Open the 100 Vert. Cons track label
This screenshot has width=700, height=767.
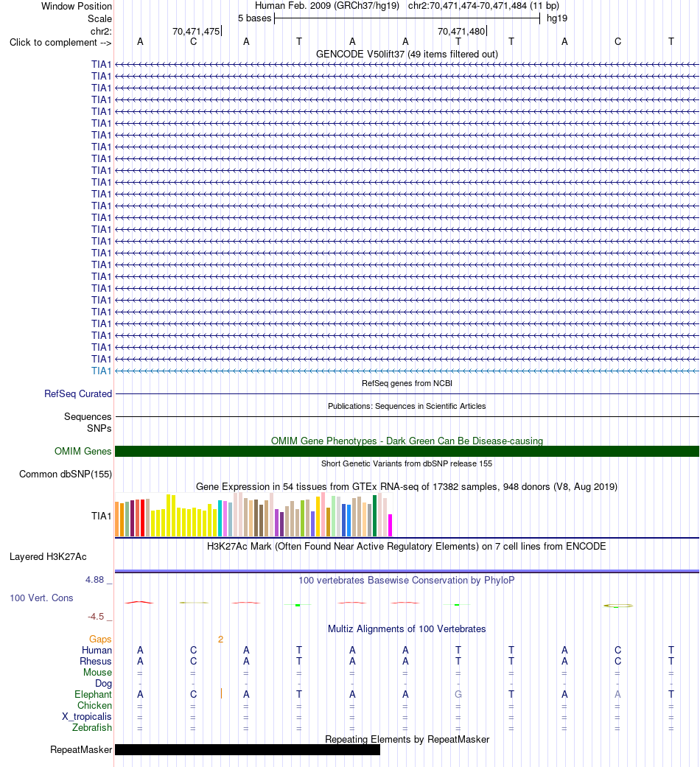tap(41, 598)
